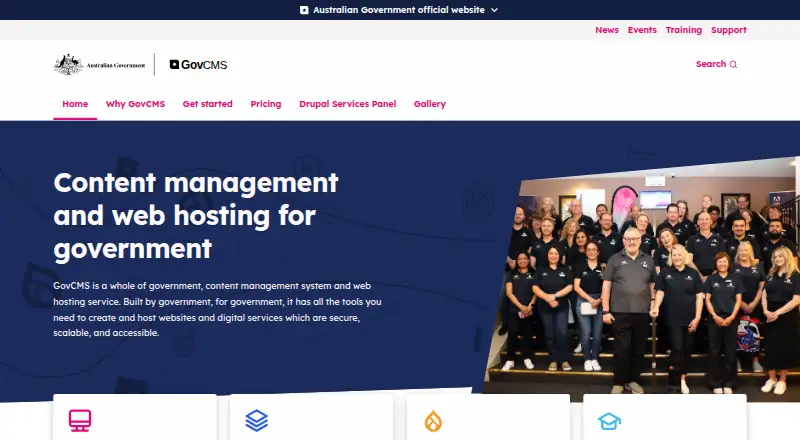The width and height of the screenshot is (800, 440).
Task: Go to Get started page
Action: pos(208,104)
